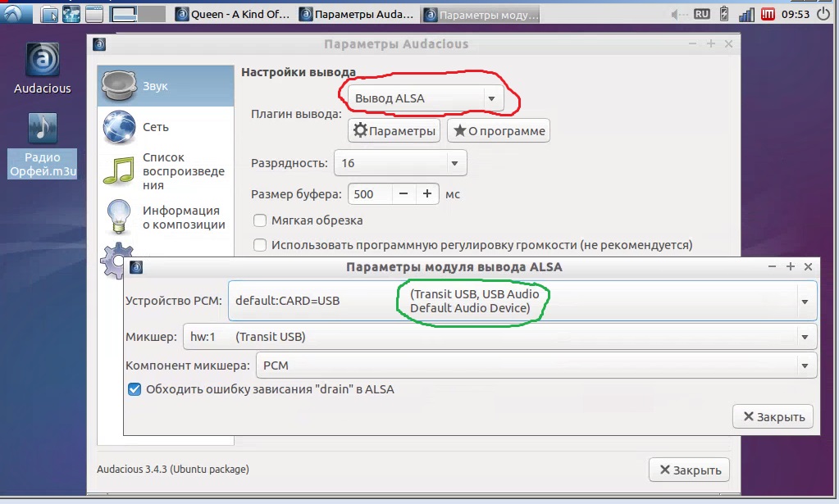This screenshot has width=839, height=504.
Task: Switch to Параметры моду... taskbar window
Action: pos(481,15)
